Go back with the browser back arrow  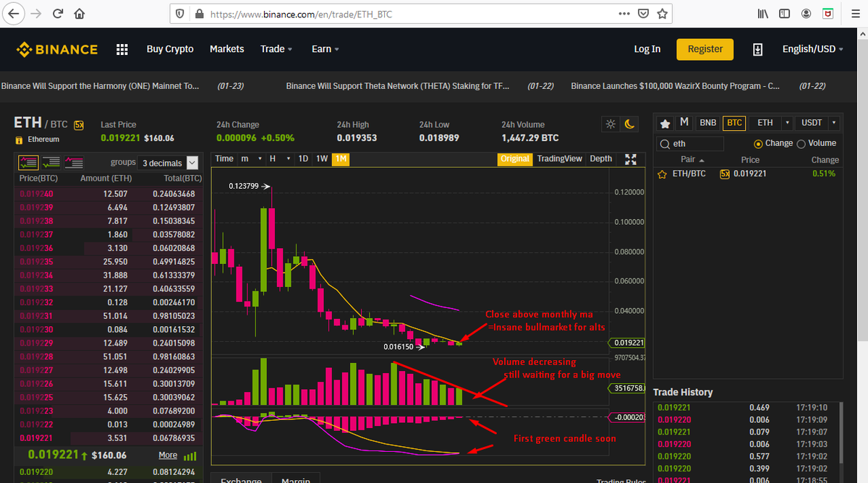click(14, 14)
